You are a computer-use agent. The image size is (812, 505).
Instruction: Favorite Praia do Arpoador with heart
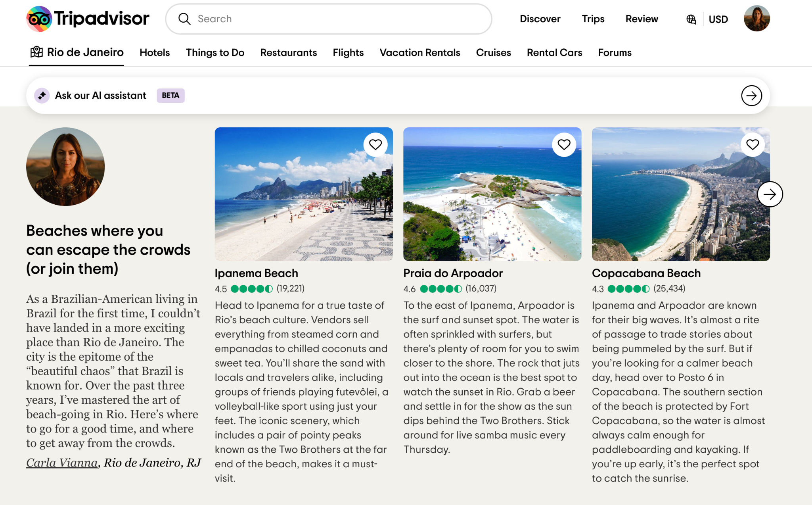(564, 144)
